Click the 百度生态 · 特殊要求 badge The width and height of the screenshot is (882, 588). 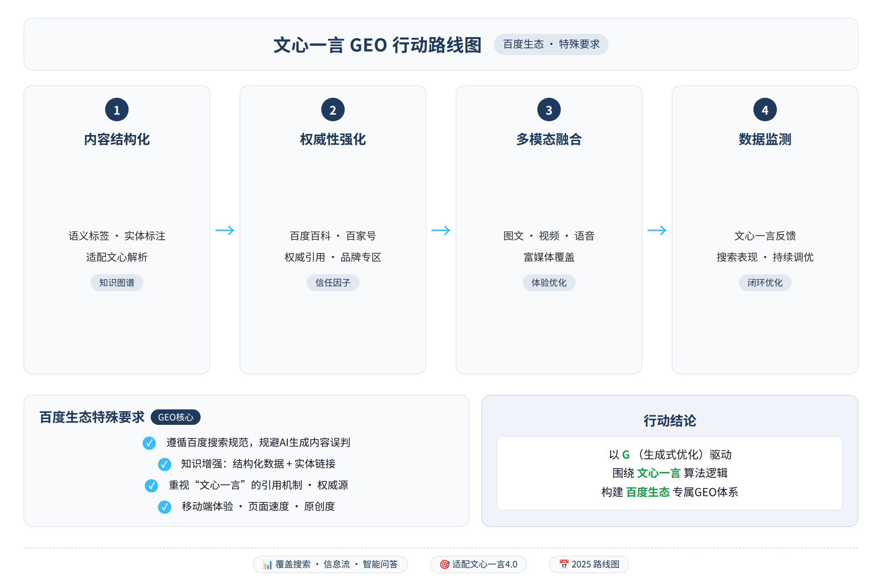tap(551, 44)
